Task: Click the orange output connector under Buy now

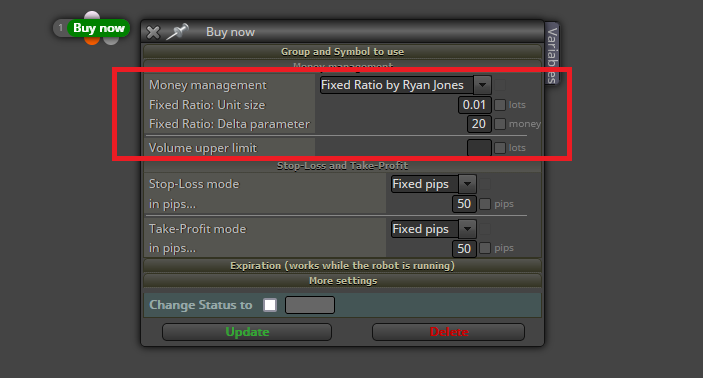Action: coord(91,40)
